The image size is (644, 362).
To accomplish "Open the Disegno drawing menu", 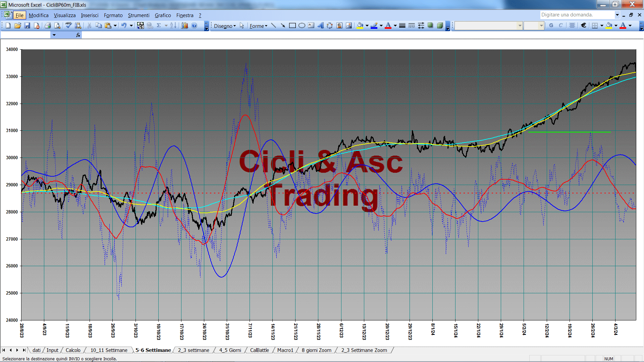I will coord(225,26).
